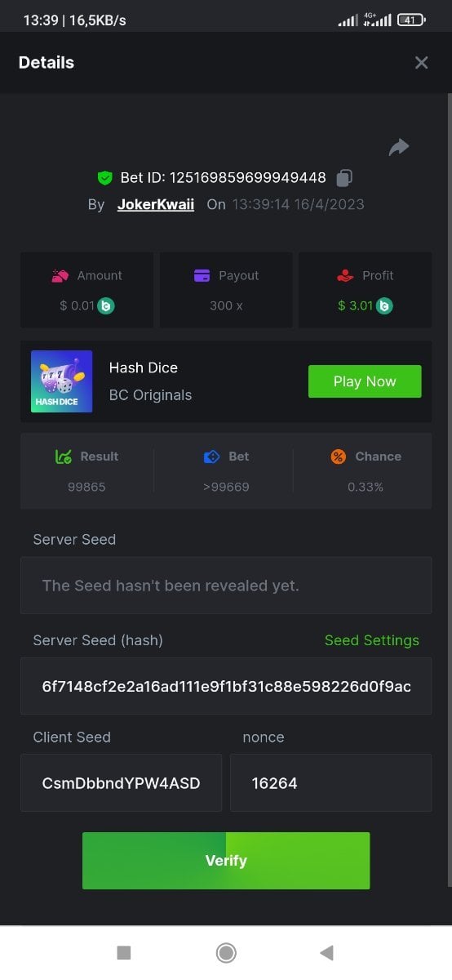Tap the share arrow icon
This screenshot has height=980, width=452.
point(399,147)
